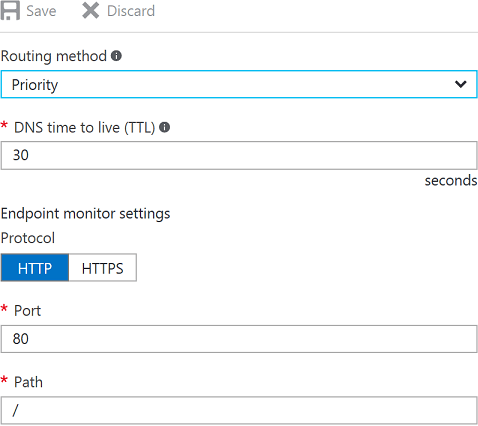This screenshot has width=478, height=426.
Task: Open the Priority routing method dropdown
Action: click(x=239, y=84)
